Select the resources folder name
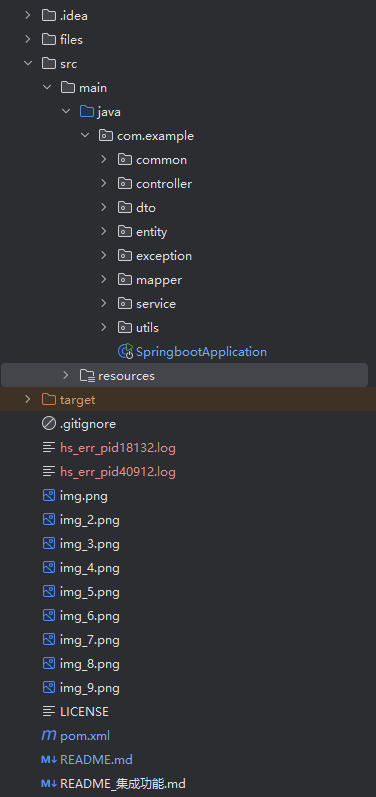This screenshot has width=376, height=797. [x=127, y=376]
